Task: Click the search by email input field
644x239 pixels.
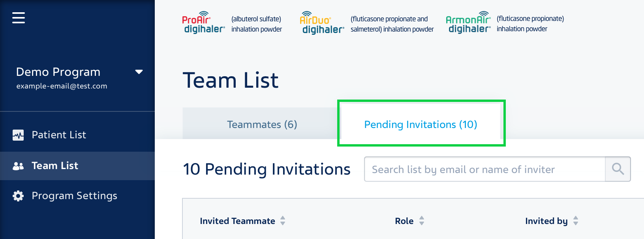Action: [x=485, y=169]
